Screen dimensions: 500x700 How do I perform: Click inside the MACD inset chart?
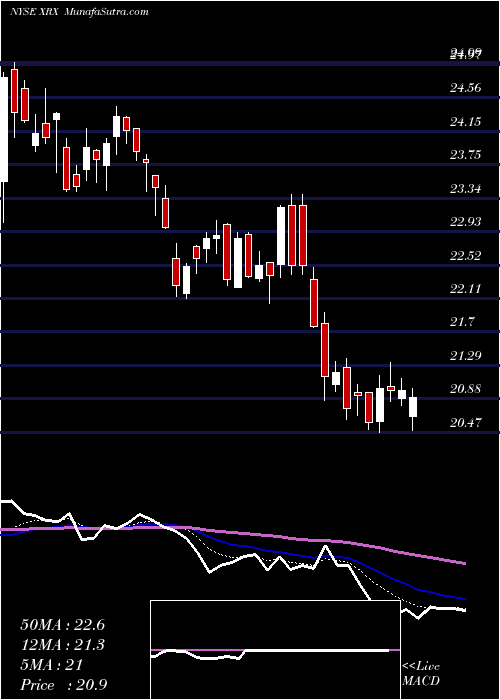[275, 650]
